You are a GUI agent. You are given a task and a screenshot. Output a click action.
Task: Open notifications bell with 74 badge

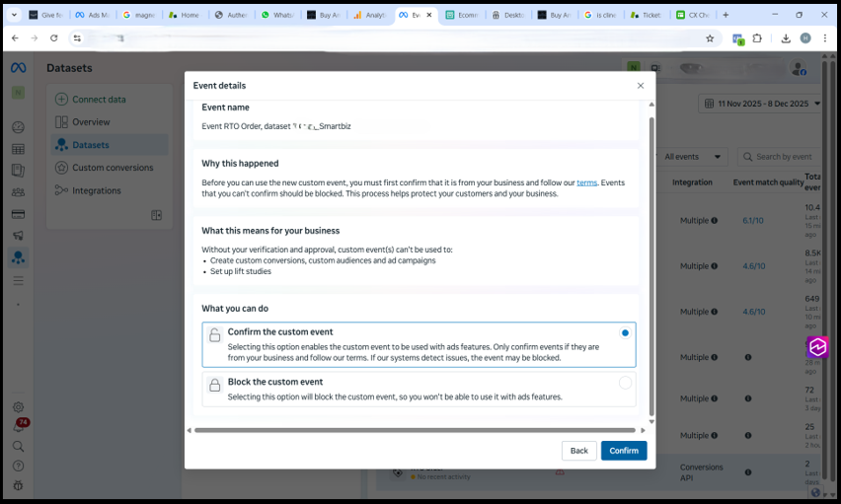[x=18, y=426]
